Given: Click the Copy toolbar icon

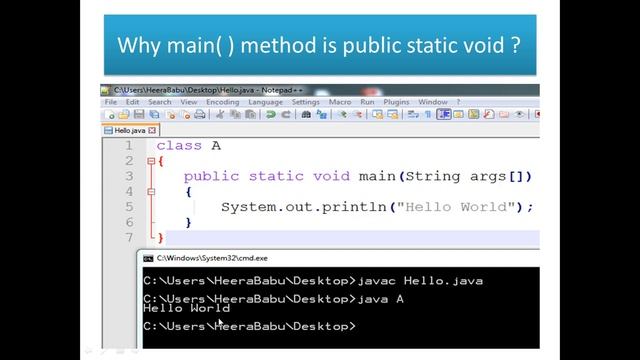Looking at the screenshot, I should [236, 115].
